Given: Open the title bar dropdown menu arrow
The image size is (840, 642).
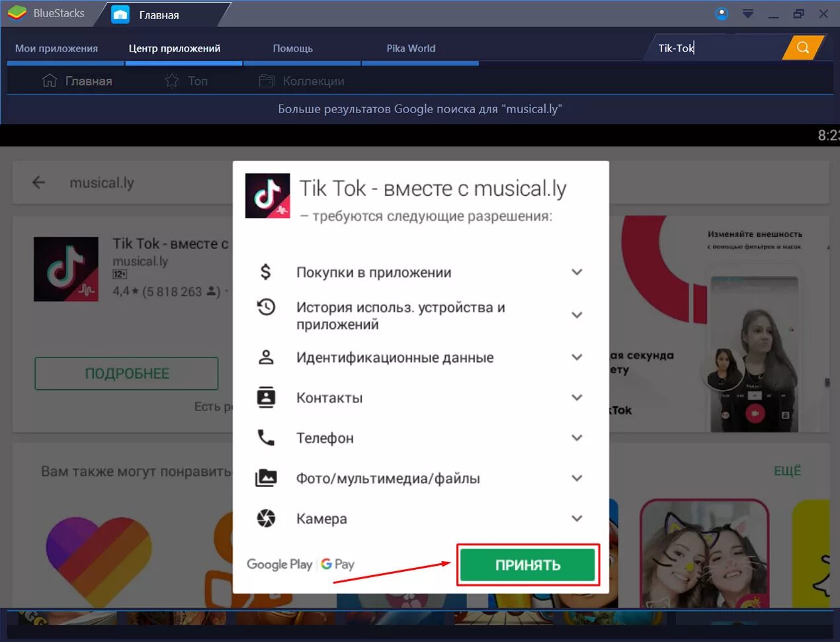Looking at the screenshot, I should (748, 13).
